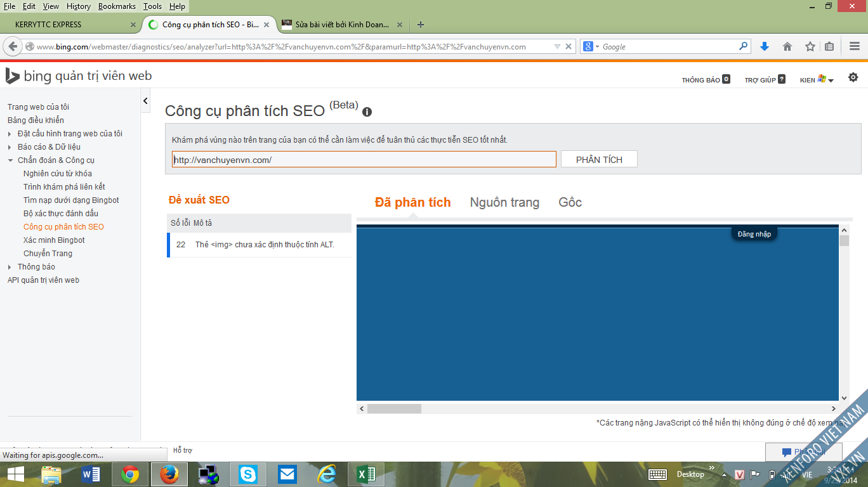Switch to the KERRYTTC EXPRESS tab
Image resolution: width=868 pixels, height=487 pixels.
71,25
